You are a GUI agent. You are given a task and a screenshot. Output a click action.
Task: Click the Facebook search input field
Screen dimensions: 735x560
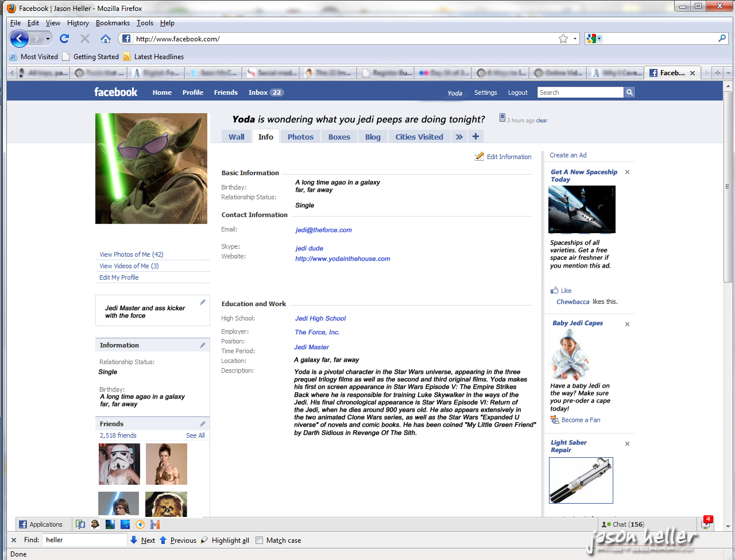[x=580, y=92]
